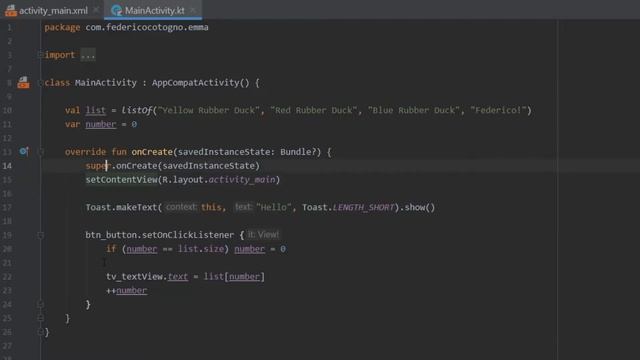
Task: Click the number variable on line 11
Action: click(101, 124)
